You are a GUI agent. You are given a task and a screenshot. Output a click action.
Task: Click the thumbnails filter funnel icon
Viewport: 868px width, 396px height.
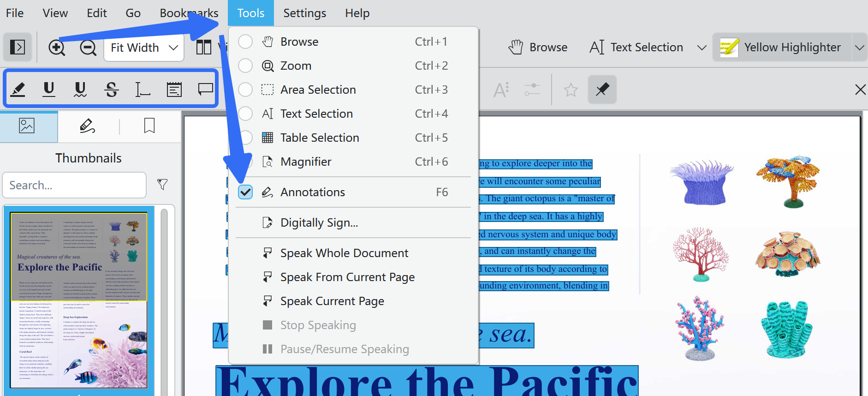point(162,185)
